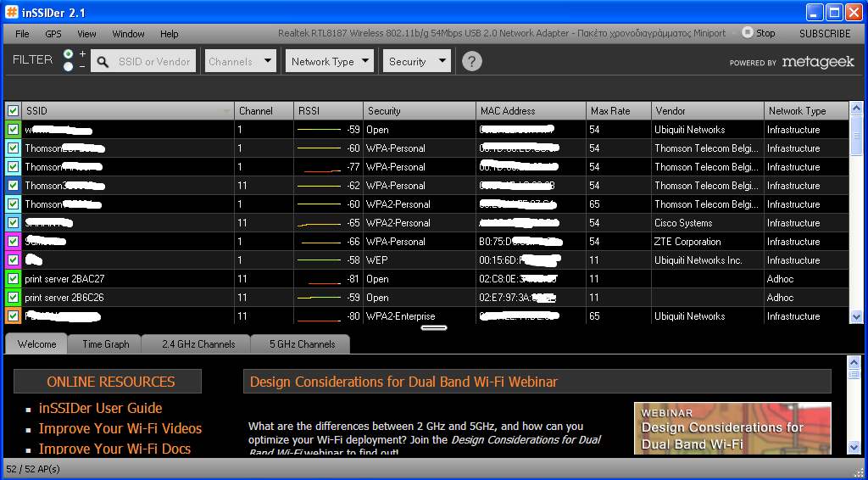The height and width of the screenshot is (480, 868).
Task: Sort by the Network Type column header
Action: click(x=806, y=111)
